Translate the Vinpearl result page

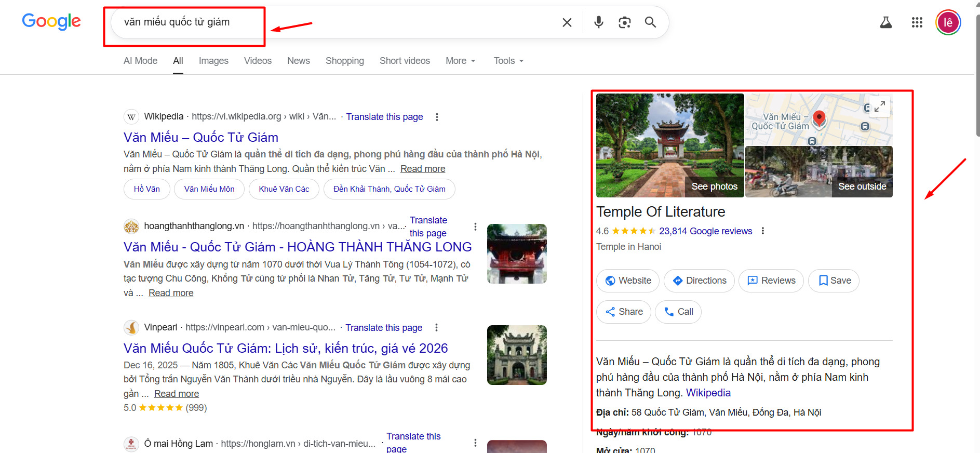point(384,328)
